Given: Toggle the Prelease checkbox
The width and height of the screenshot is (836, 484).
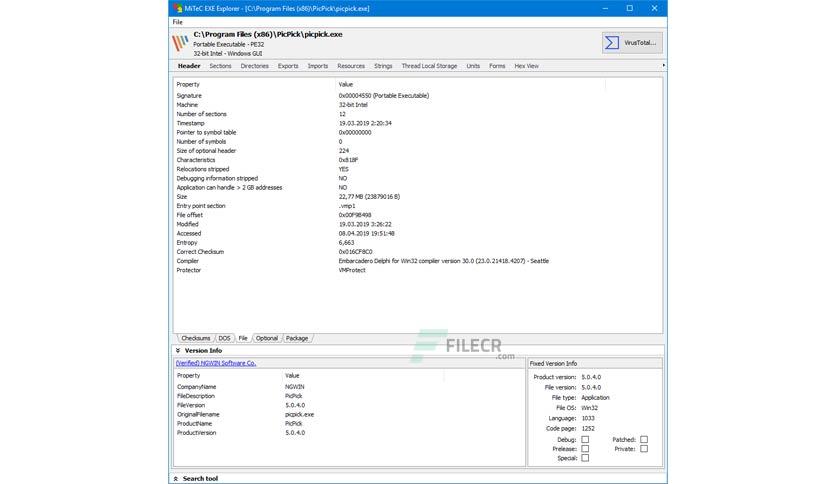Looking at the screenshot, I should tap(585, 449).
